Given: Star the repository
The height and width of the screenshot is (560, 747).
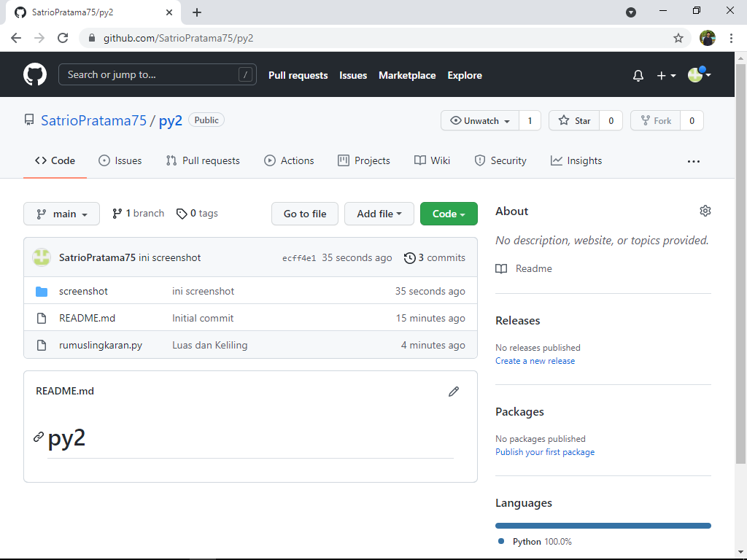Looking at the screenshot, I should [574, 120].
